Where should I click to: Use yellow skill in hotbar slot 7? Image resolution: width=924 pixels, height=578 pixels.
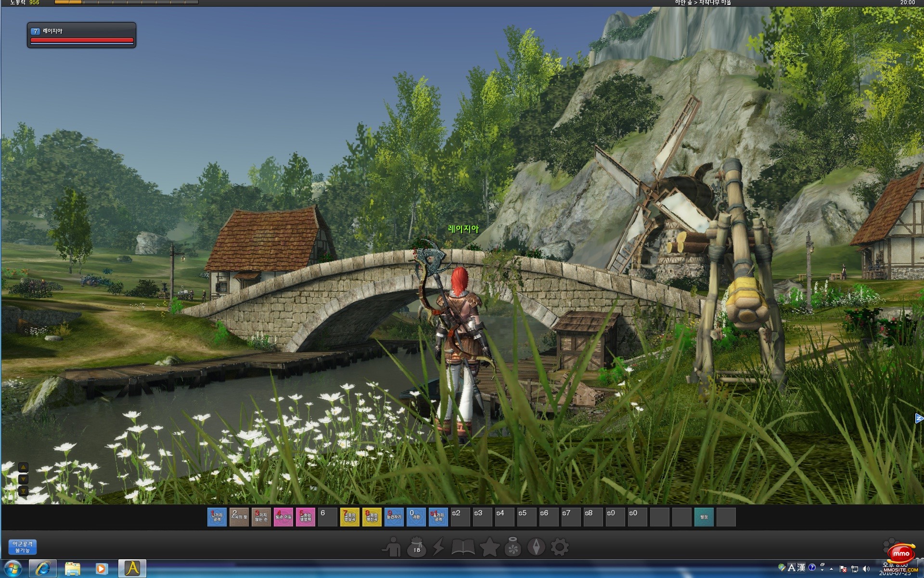(x=350, y=517)
